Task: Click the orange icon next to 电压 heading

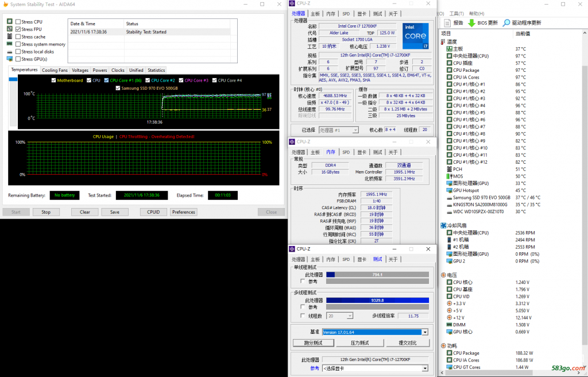Action: point(444,275)
